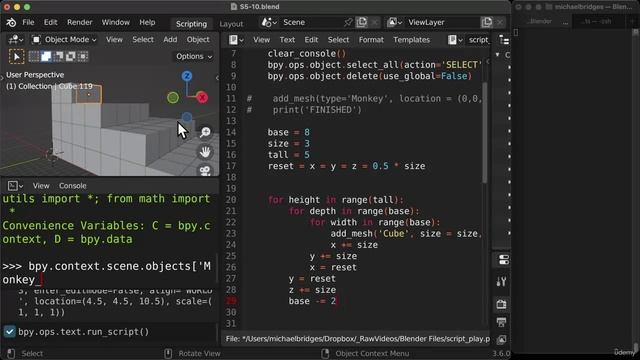Click the pan view hand icon

coord(205,152)
